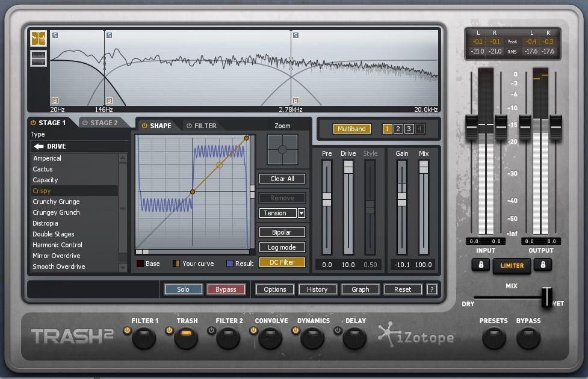Toggle Trash module power

(x=169, y=330)
